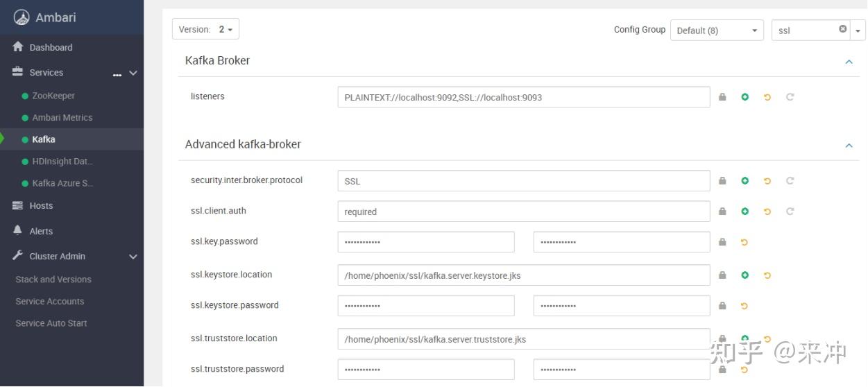Collapse the Services list chevron
The image size is (868, 387).
(133, 73)
